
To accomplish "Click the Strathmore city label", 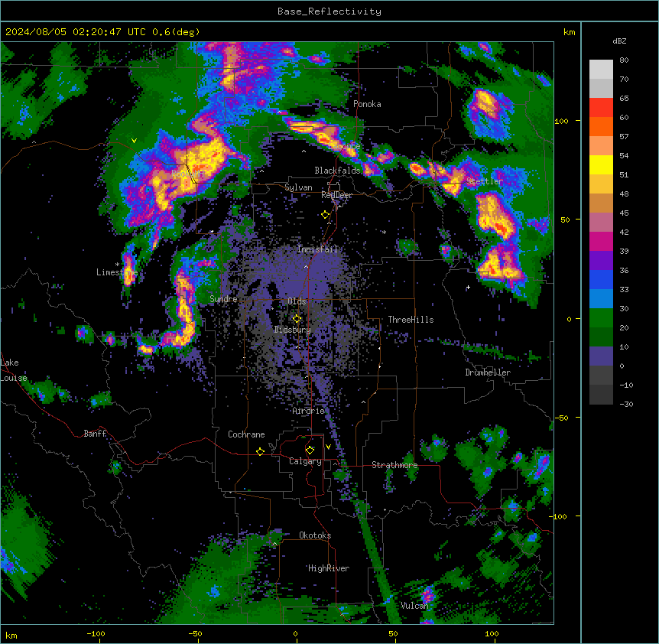I will (394, 465).
